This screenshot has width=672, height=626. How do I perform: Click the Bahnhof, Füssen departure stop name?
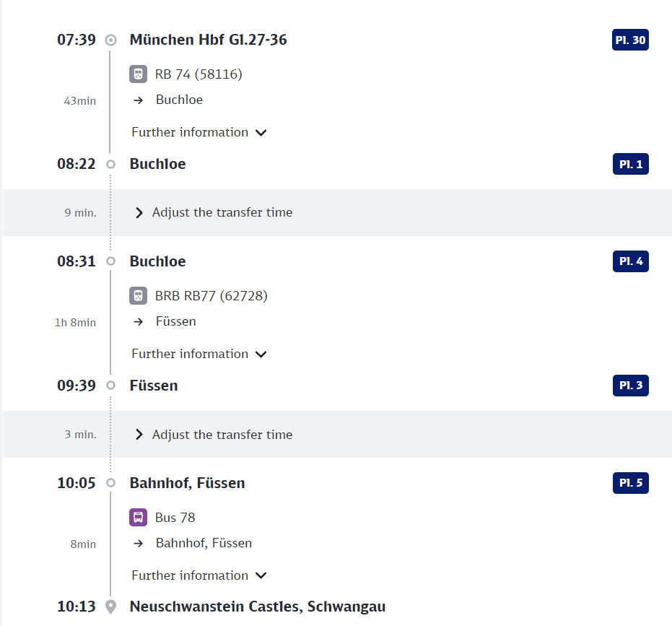pos(187,484)
